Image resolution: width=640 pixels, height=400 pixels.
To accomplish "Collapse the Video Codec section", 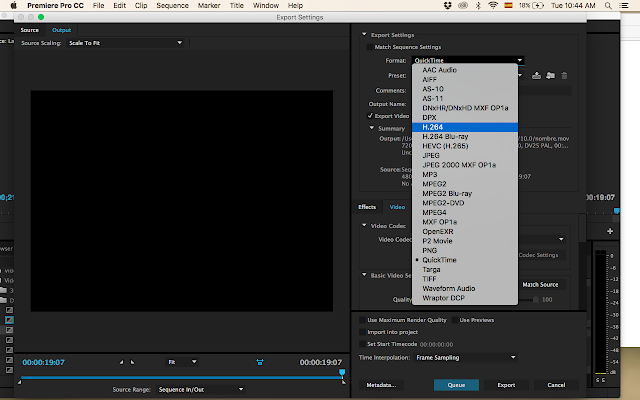I will coord(364,225).
